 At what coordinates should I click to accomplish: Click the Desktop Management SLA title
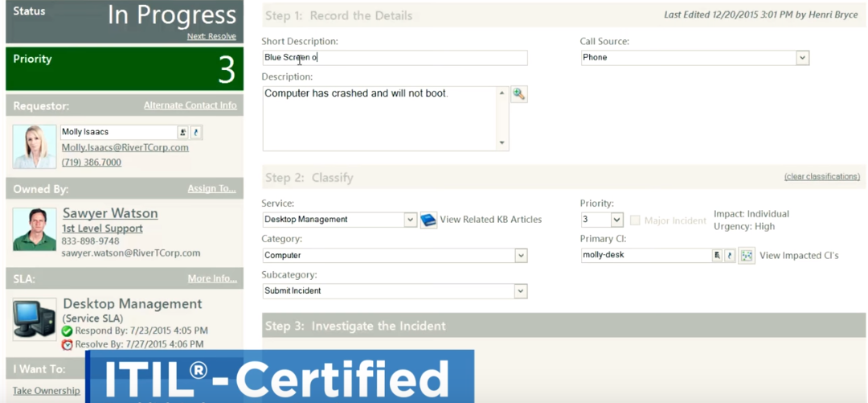[x=133, y=304]
